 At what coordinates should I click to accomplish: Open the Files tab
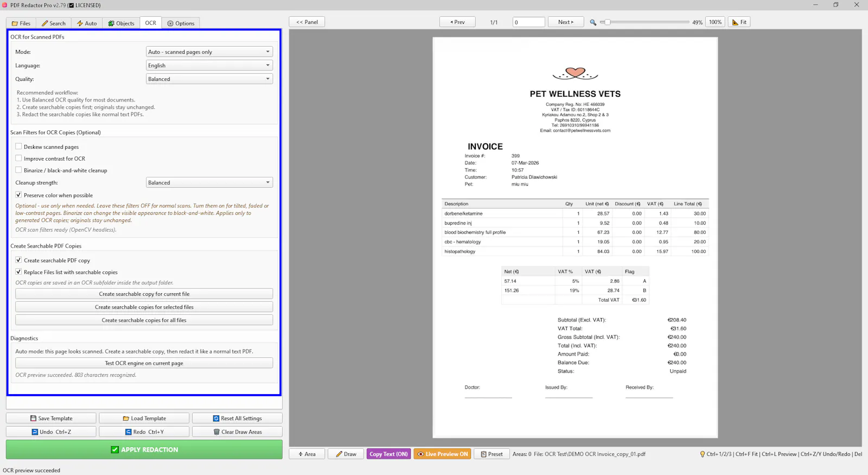[x=21, y=23]
